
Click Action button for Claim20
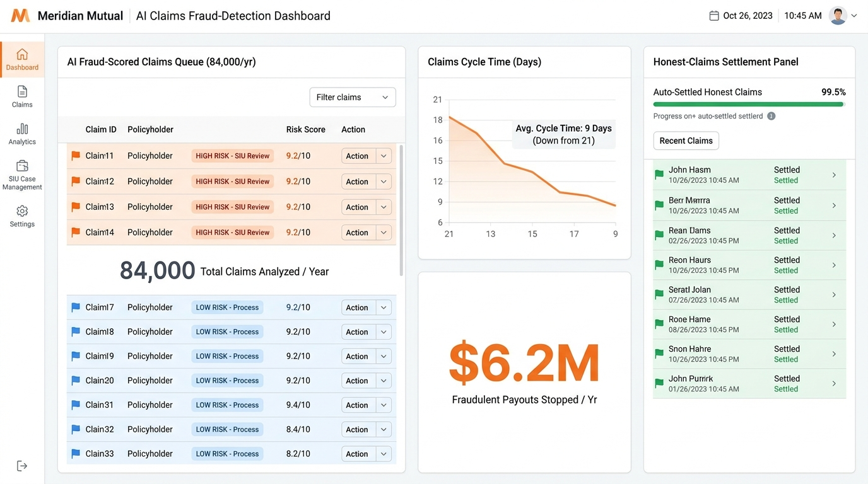click(357, 381)
